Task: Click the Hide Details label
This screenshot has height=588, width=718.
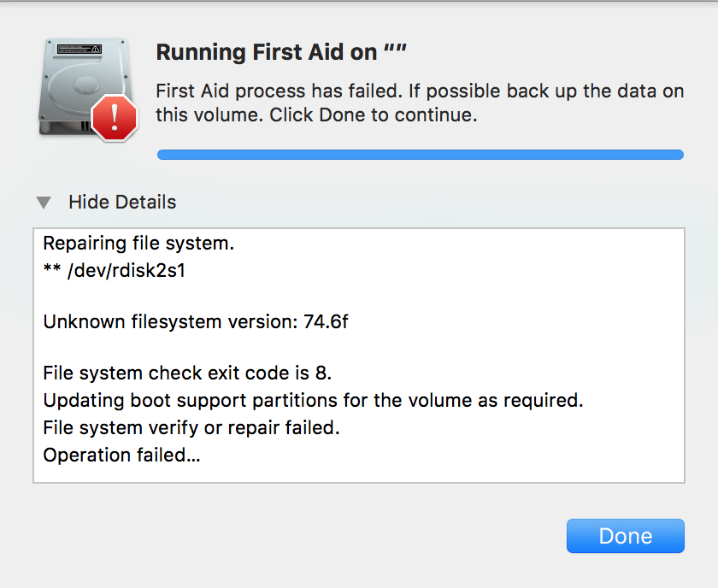Action: pos(122,202)
